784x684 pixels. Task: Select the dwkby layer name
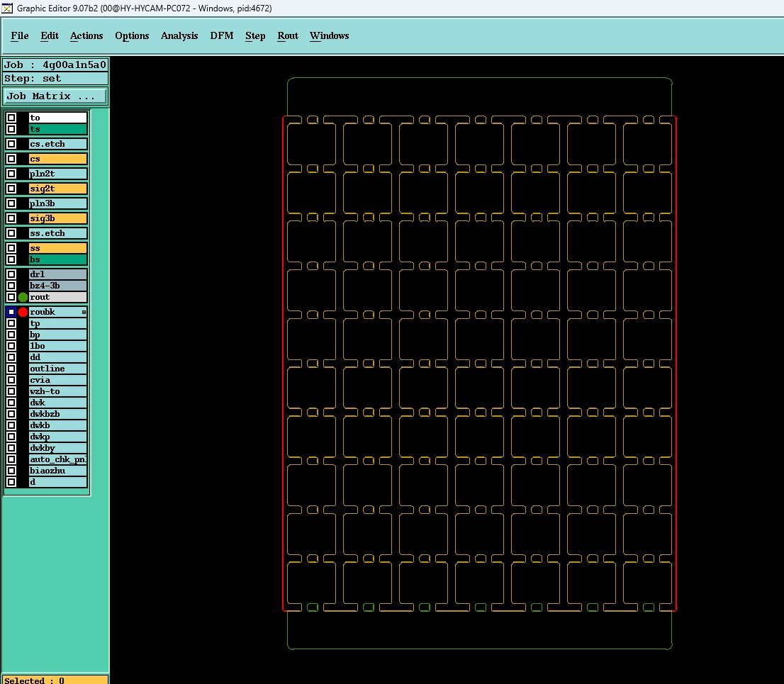tap(58, 449)
